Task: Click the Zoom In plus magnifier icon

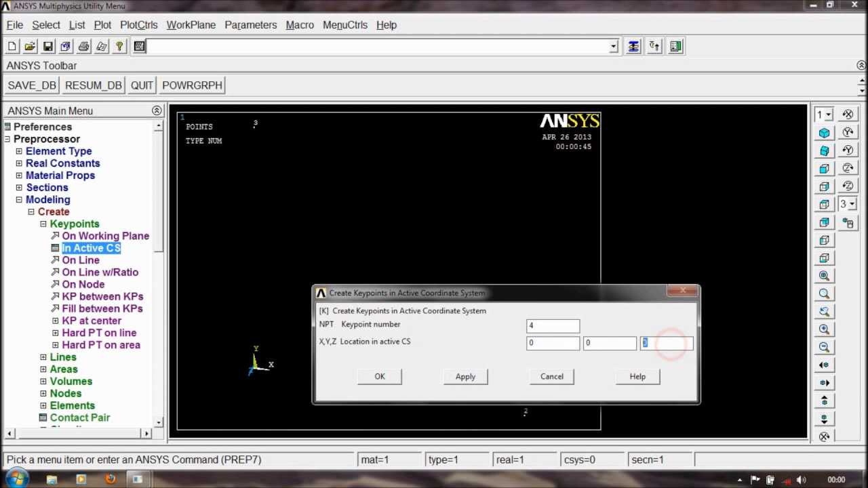Action: coord(825,329)
